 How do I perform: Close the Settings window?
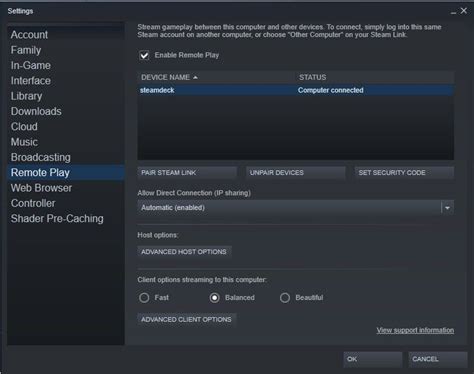pyautogui.click(x=464, y=11)
